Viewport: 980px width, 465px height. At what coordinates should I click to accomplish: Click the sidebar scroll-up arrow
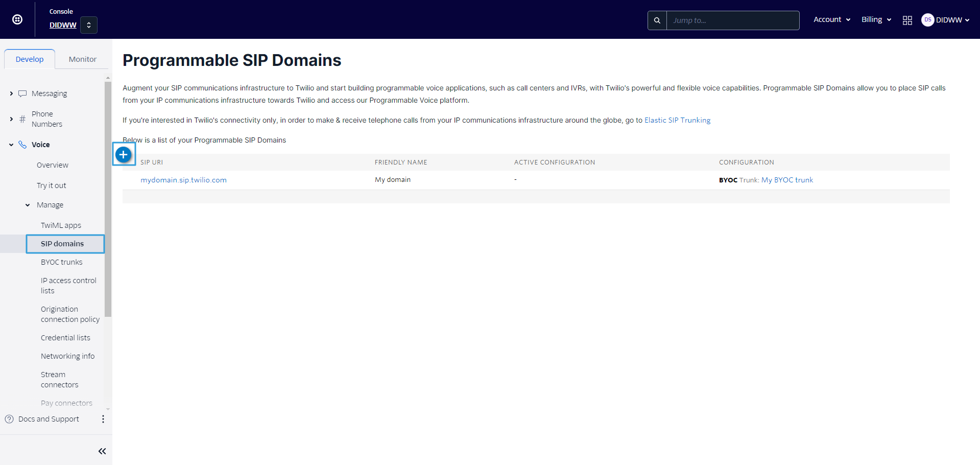[x=108, y=78]
